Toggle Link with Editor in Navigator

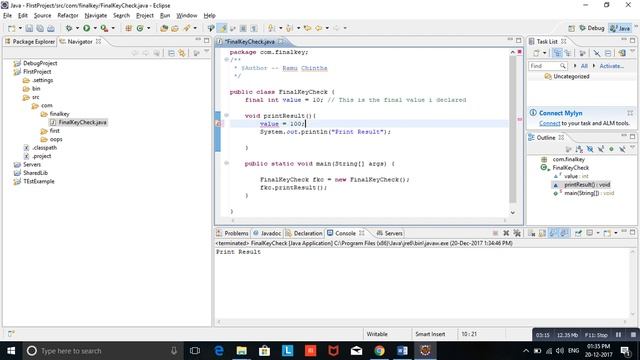click(182, 53)
